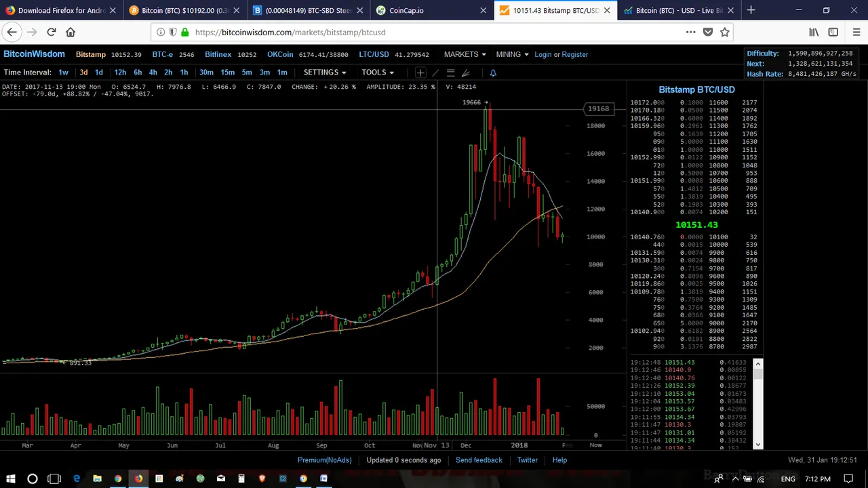Select the Bitfinex market link
The image size is (868, 488).
coord(218,54)
